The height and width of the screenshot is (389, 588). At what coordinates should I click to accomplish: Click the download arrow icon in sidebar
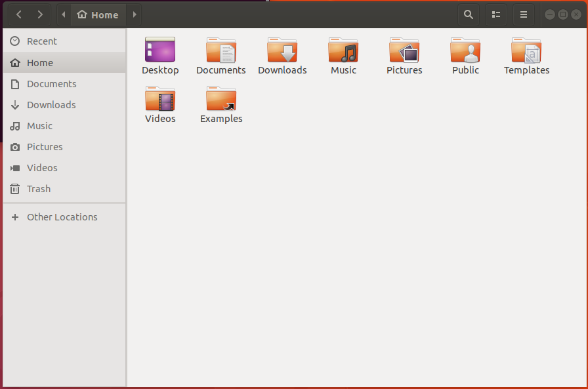click(15, 105)
